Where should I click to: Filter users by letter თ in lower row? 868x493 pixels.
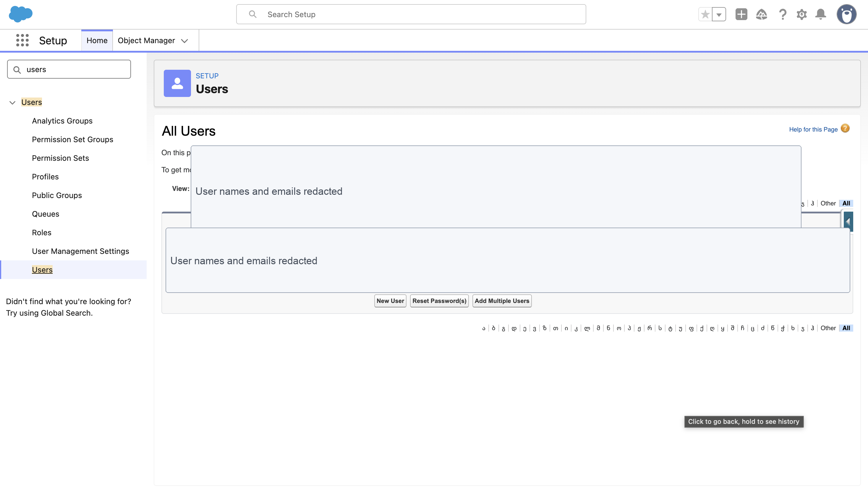tap(556, 328)
